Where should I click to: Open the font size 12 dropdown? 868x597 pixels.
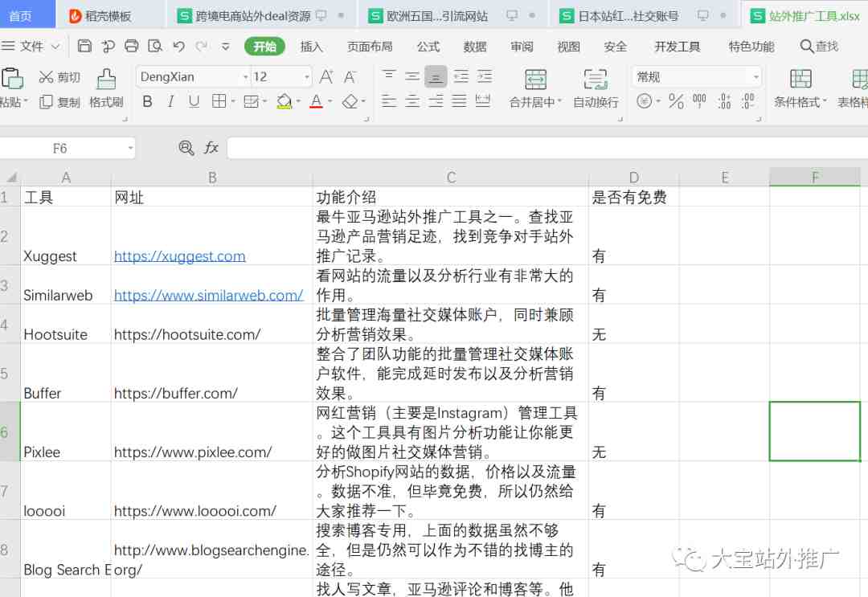(x=307, y=77)
